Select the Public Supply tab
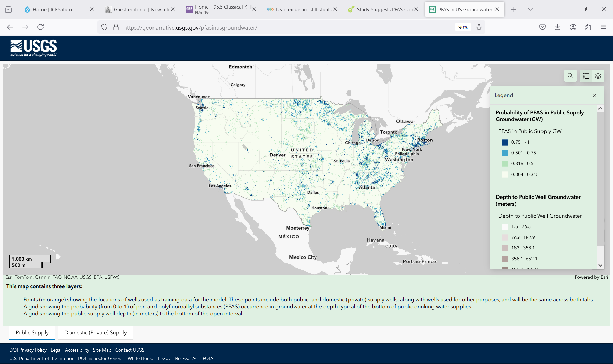This screenshot has height=364, width=613. click(x=32, y=333)
